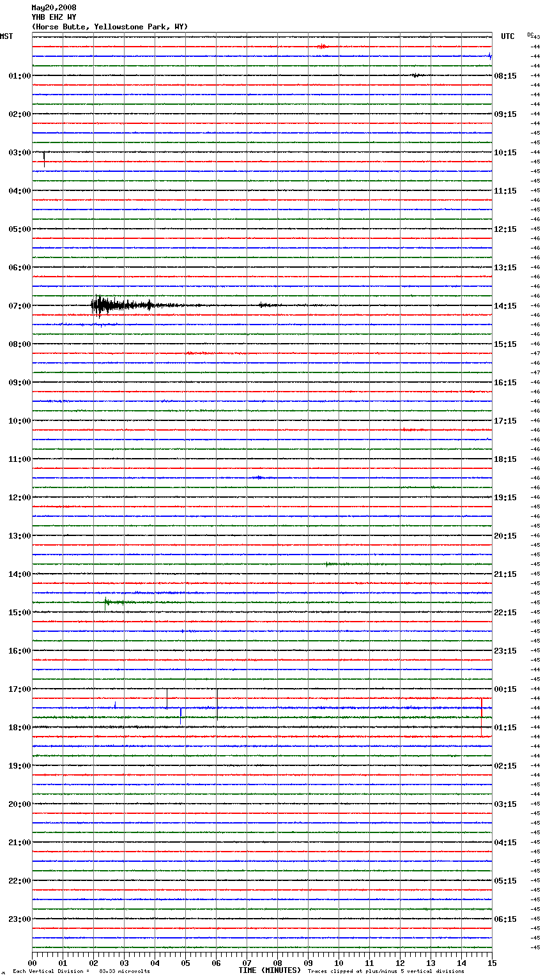Select the 14:00 MST row label
The height and width of the screenshot is (980, 543).
19,574
